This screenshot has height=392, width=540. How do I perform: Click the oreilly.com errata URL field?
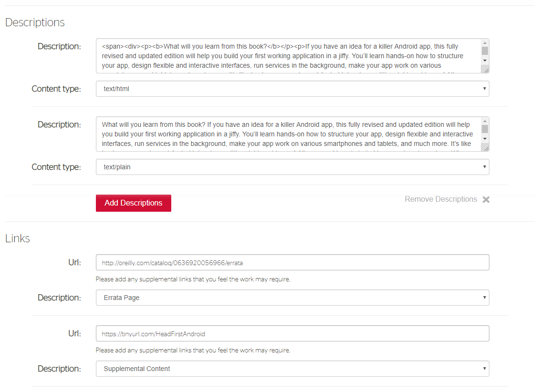click(292, 263)
